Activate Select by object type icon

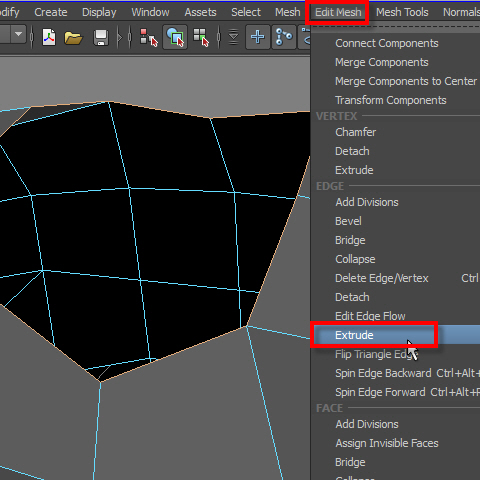click(x=175, y=37)
